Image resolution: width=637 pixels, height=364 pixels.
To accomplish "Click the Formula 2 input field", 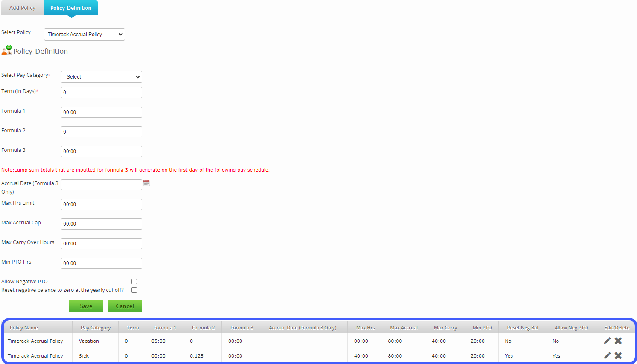I will 102,132.
